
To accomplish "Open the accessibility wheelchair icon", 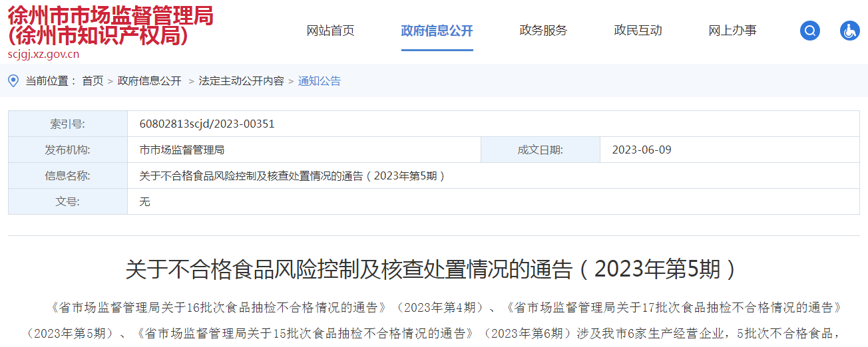I will pos(850,31).
